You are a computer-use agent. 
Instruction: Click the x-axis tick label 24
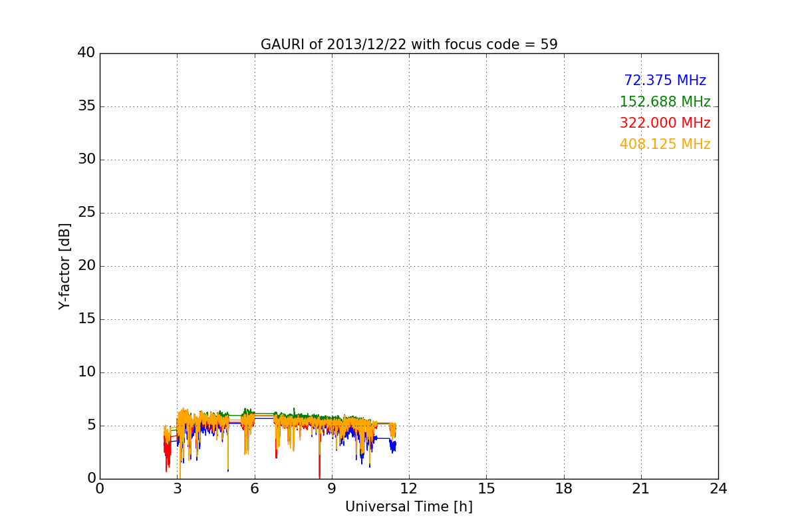tap(718, 489)
